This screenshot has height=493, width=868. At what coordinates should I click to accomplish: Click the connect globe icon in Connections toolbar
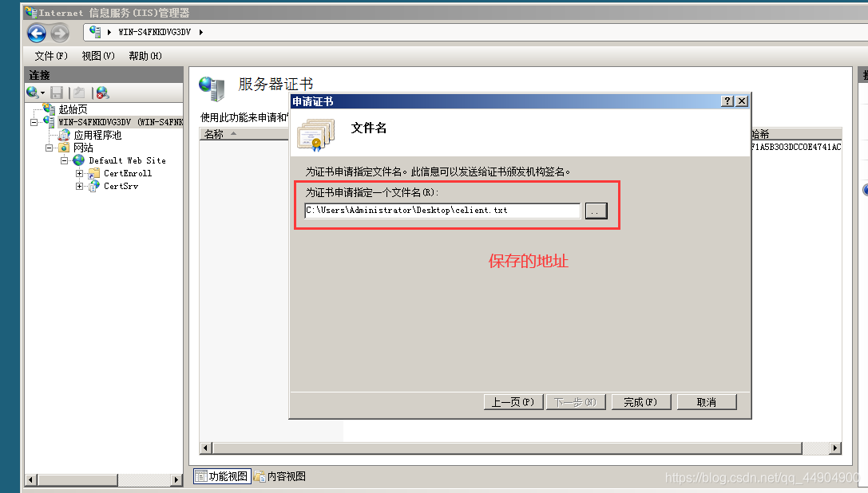[34, 93]
